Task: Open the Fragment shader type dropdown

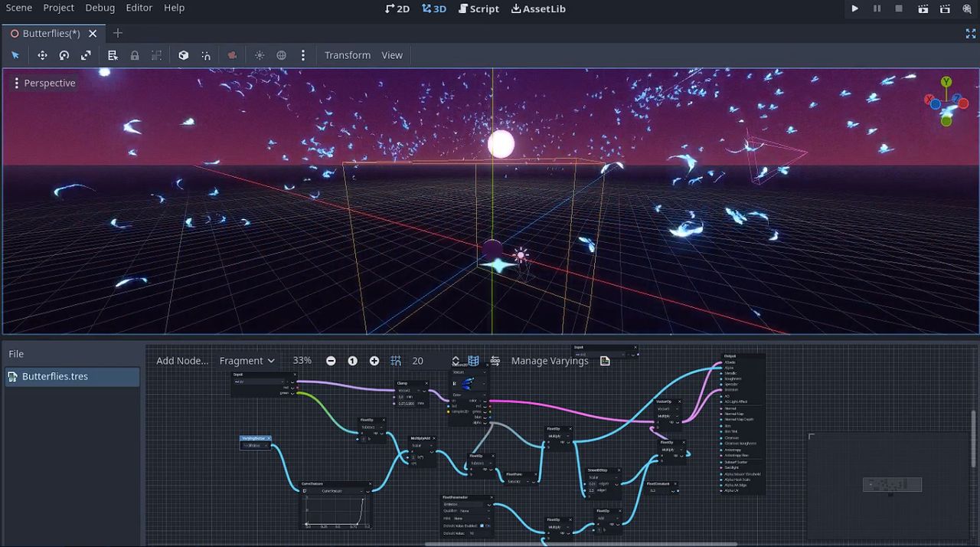Action: point(247,361)
